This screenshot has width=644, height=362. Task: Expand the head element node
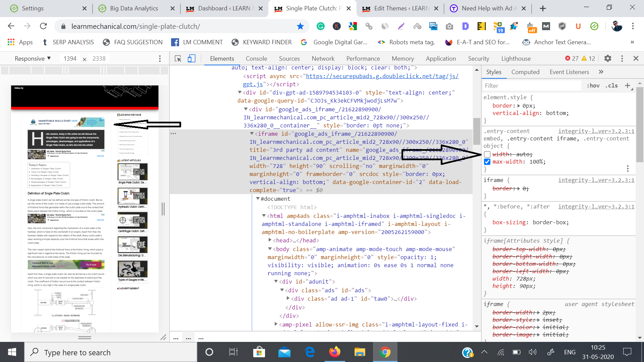270,240
